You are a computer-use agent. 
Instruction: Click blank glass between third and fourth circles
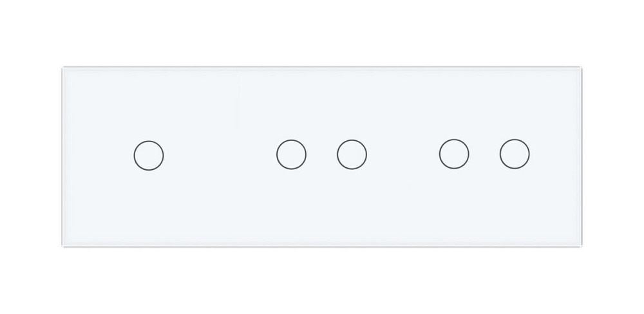[403, 155]
